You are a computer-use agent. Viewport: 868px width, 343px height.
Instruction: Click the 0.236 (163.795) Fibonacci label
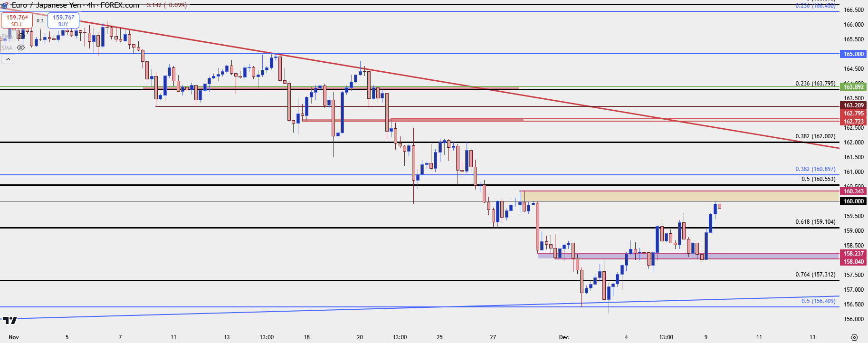point(815,84)
